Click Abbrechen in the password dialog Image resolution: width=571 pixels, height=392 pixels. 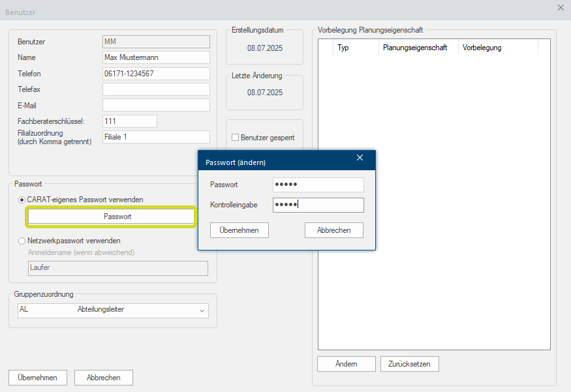point(333,230)
